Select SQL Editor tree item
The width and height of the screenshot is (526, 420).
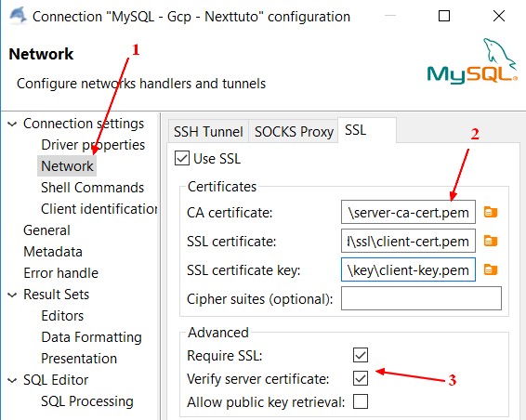pos(56,380)
